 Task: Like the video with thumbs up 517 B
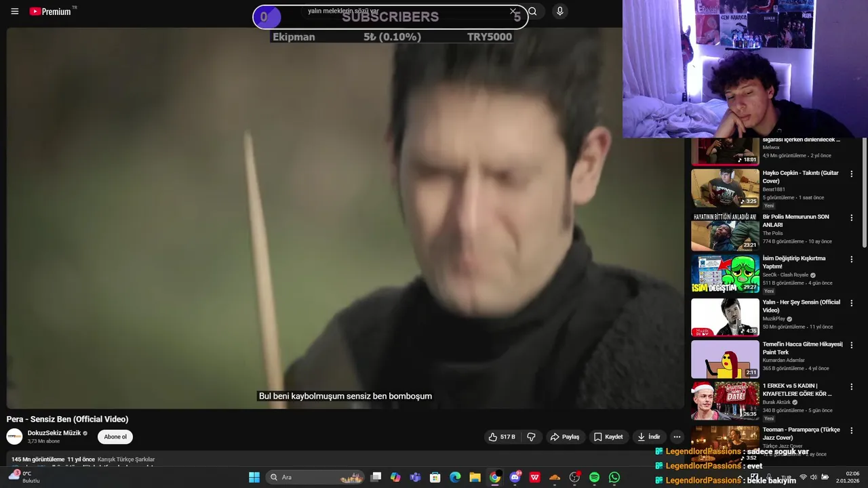502,437
